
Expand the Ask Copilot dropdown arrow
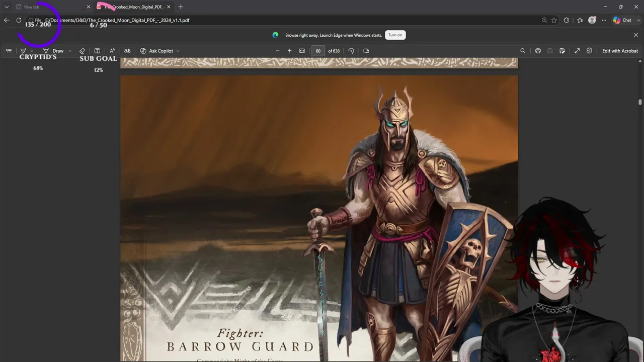pos(178,51)
